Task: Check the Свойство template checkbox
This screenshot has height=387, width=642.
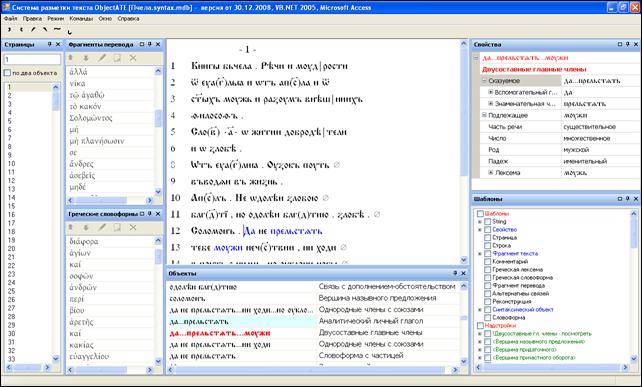Action: [487, 230]
